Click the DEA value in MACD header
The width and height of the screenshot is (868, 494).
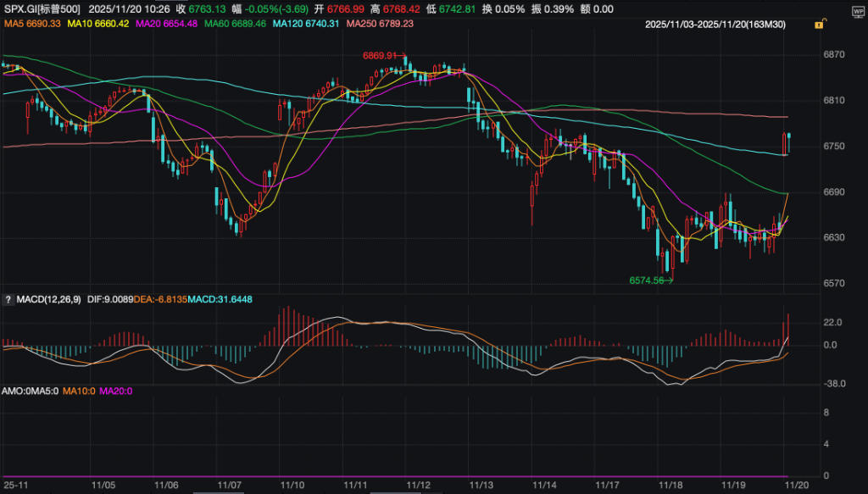pos(163,299)
